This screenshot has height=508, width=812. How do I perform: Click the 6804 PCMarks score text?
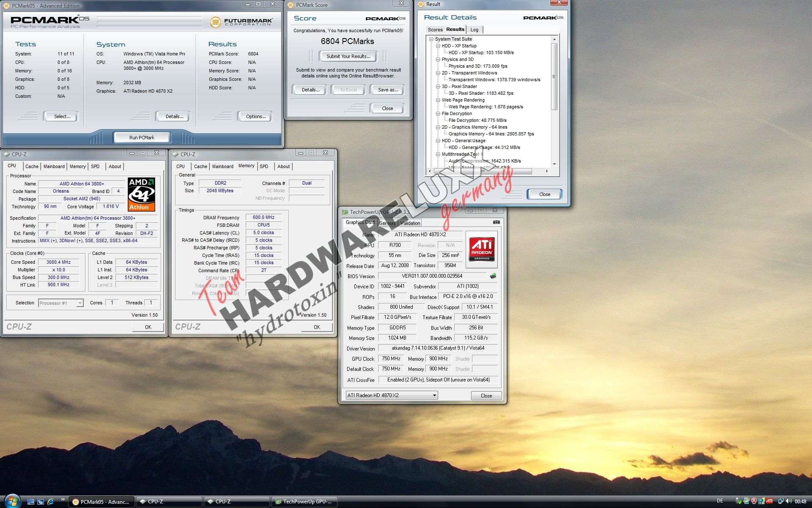point(347,41)
